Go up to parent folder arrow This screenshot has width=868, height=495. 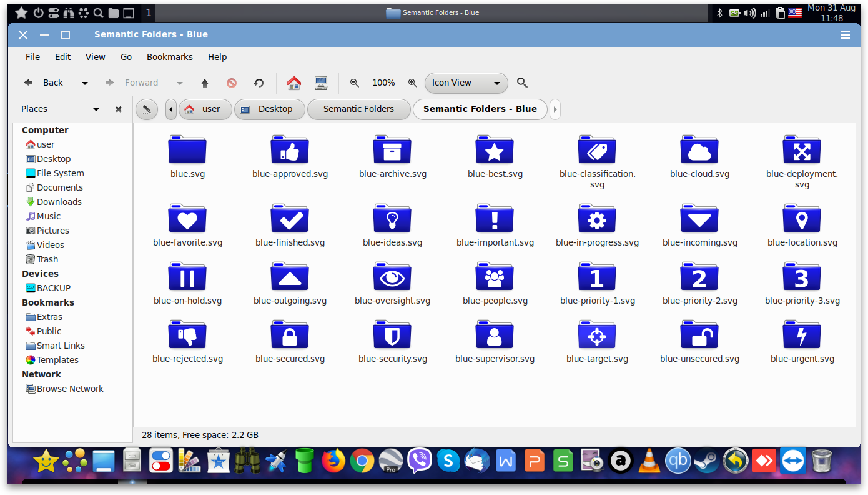205,82
